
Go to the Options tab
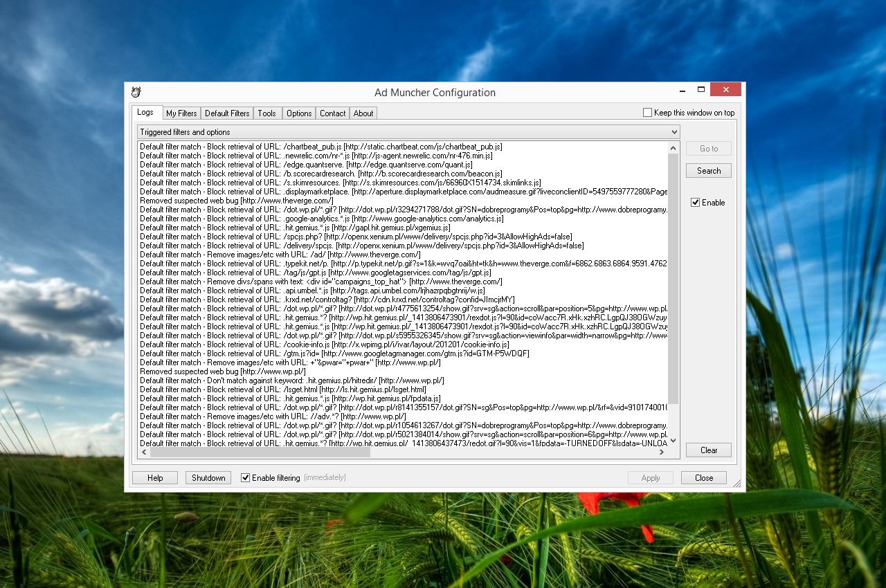coord(299,113)
